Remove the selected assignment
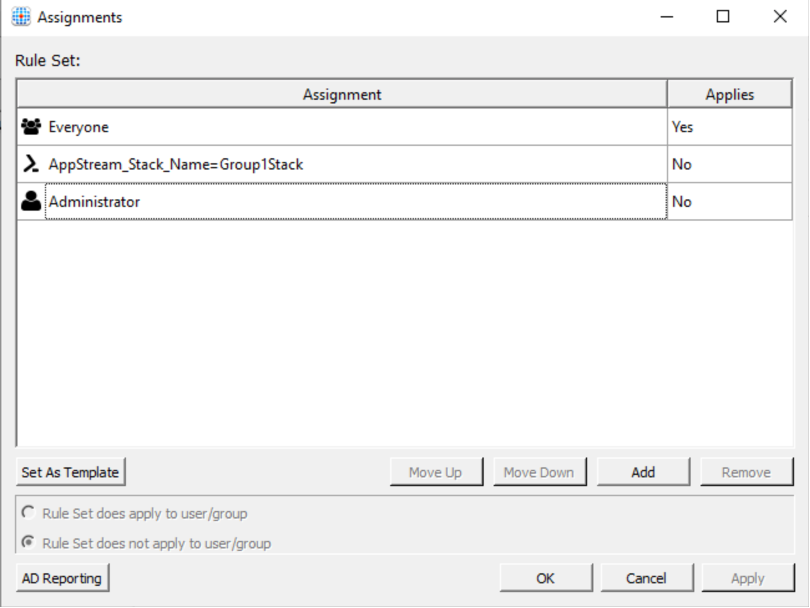This screenshot has width=810, height=608. click(x=747, y=471)
